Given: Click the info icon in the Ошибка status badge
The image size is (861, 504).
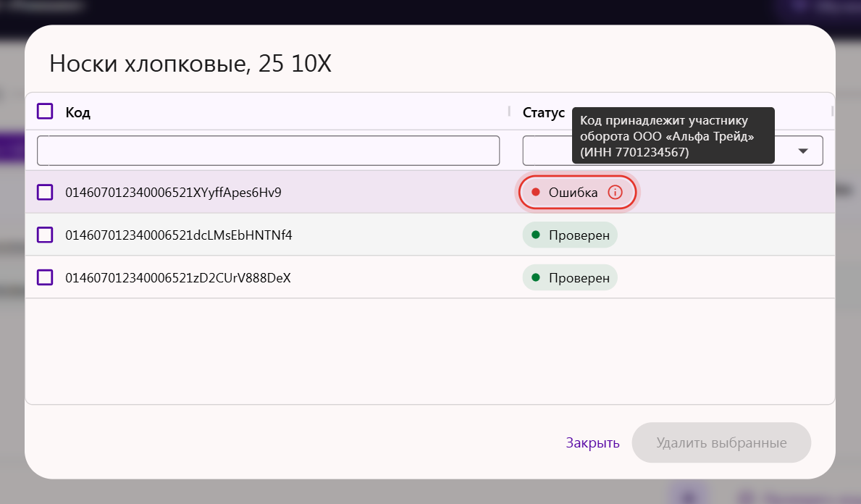Looking at the screenshot, I should point(615,192).
